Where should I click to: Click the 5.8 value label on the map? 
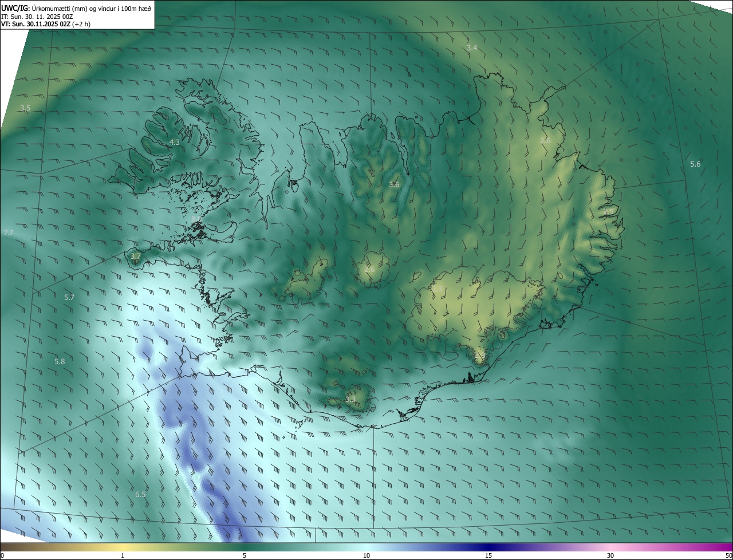click(x=60, y=362)
